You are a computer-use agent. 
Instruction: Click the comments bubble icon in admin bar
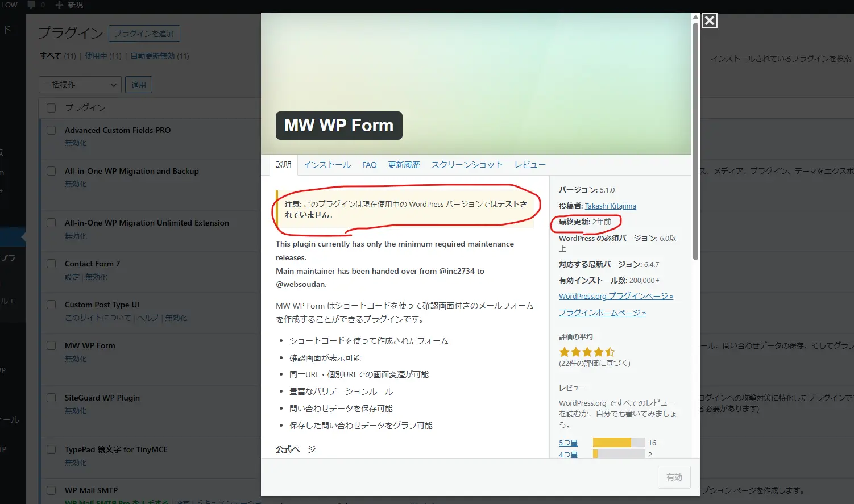click(x=32, y=5)
